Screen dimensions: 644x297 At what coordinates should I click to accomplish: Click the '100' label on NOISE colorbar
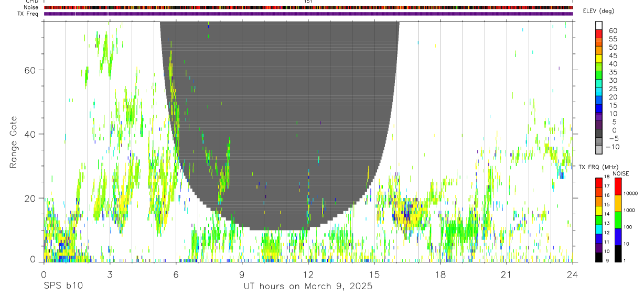(628, 227)
